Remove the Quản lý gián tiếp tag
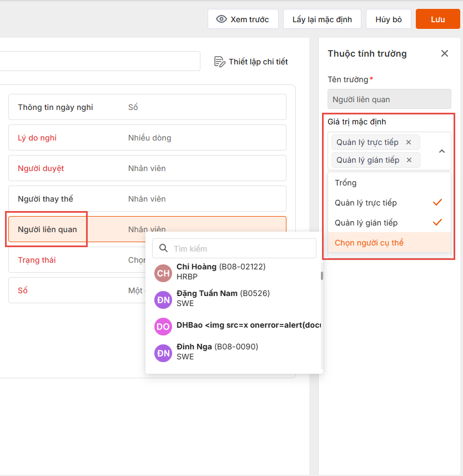This screenshot has height=476, width=463. tap(409, 160)
